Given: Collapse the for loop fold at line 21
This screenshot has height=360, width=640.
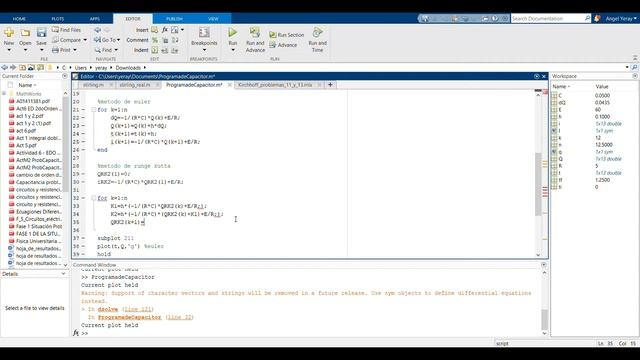Looking at the screenshot, I should coord(93,110).
